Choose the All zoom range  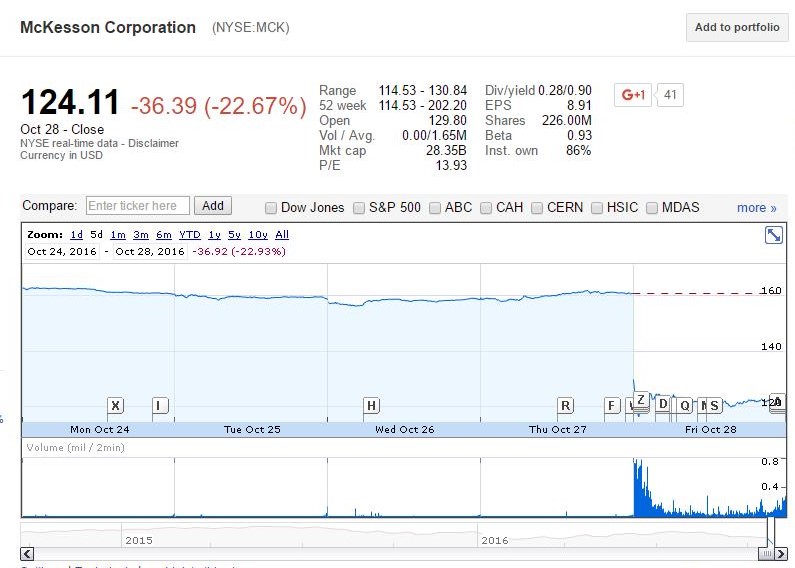[x=282, y=235]
